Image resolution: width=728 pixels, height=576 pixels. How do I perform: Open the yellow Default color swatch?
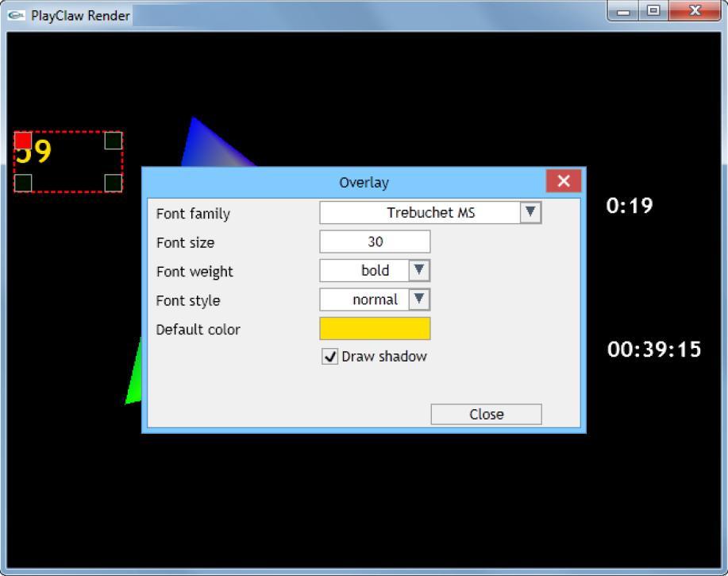click(375, 328)
